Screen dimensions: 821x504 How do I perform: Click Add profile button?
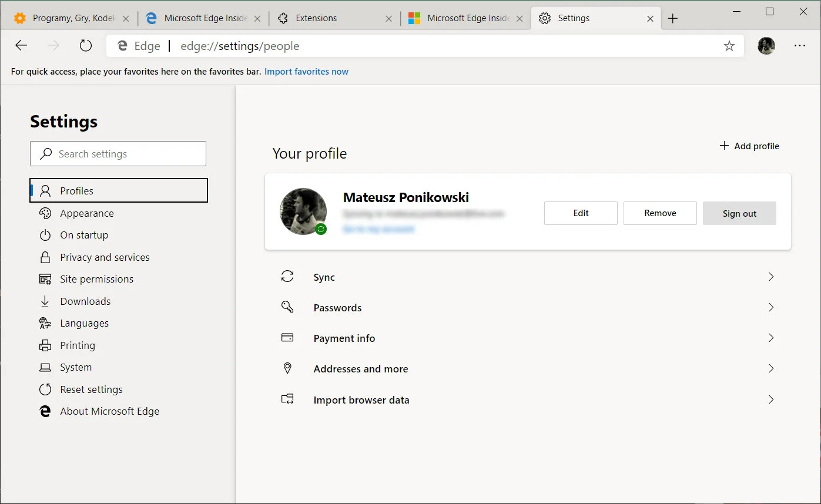coord(749,146)
